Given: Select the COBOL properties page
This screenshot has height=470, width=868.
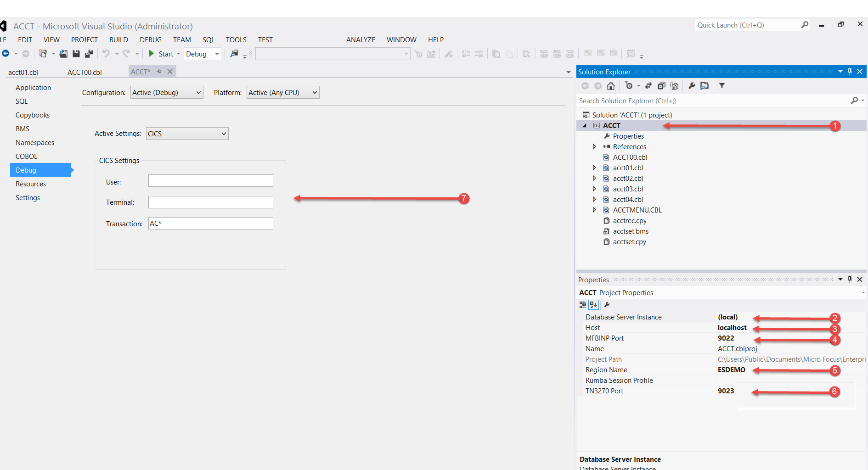Looking at the screenshot, I should tap(27, 157).
